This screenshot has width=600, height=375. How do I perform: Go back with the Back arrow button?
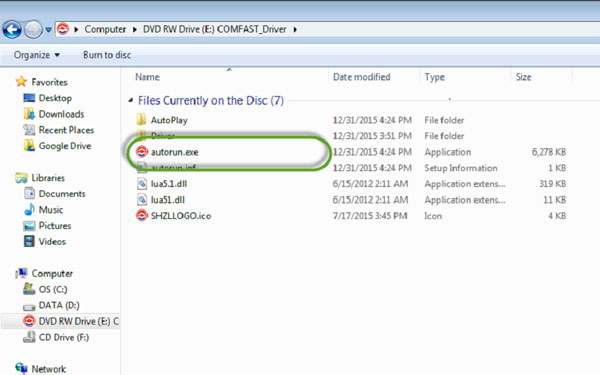coord(12,29)
